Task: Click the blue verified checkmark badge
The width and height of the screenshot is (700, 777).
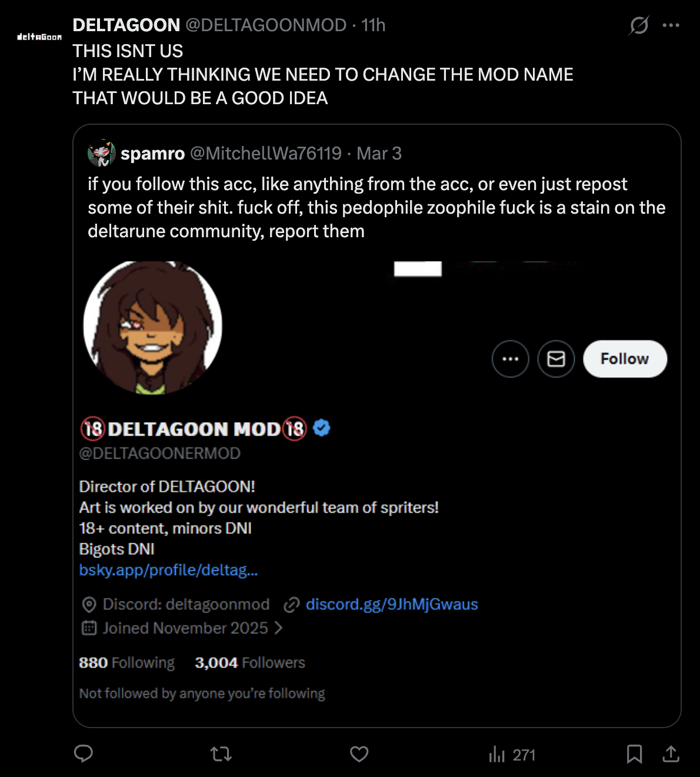Action: coord(321,428)
